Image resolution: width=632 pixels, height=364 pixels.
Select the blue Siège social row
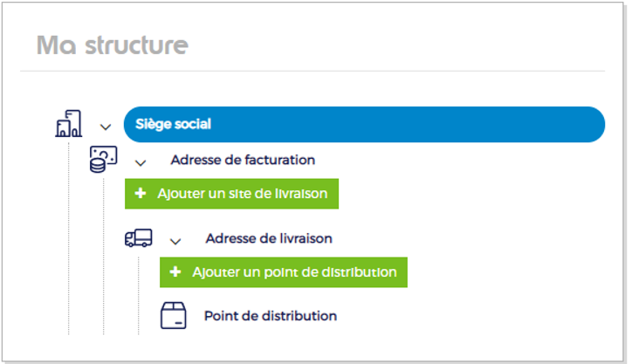click(x=364, y=124)
